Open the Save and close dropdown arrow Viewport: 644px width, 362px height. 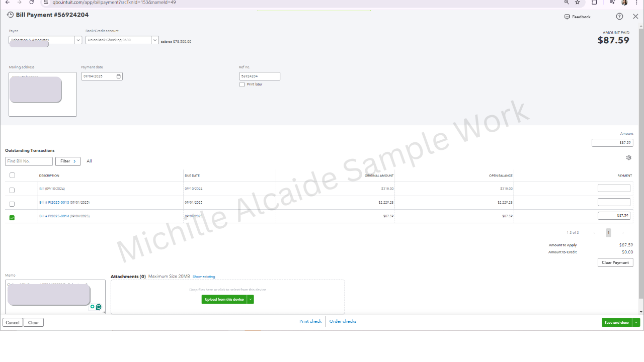click(x=636, y=322)
